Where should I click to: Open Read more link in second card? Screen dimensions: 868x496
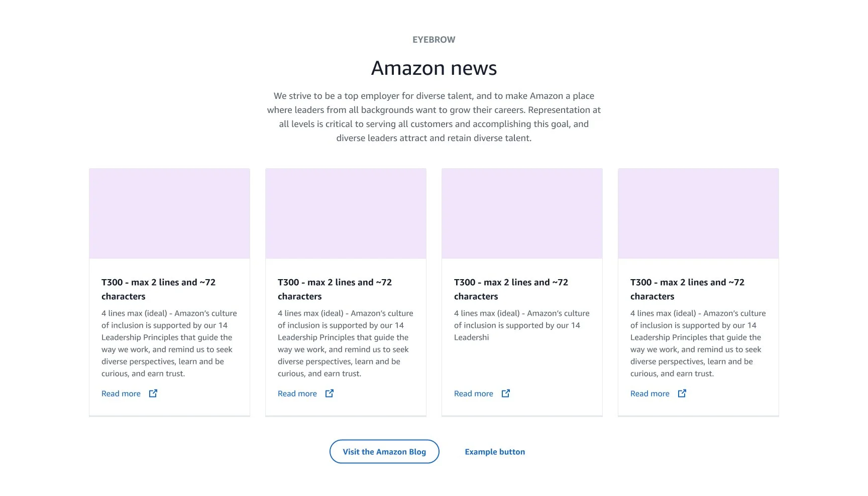[297, 394]
